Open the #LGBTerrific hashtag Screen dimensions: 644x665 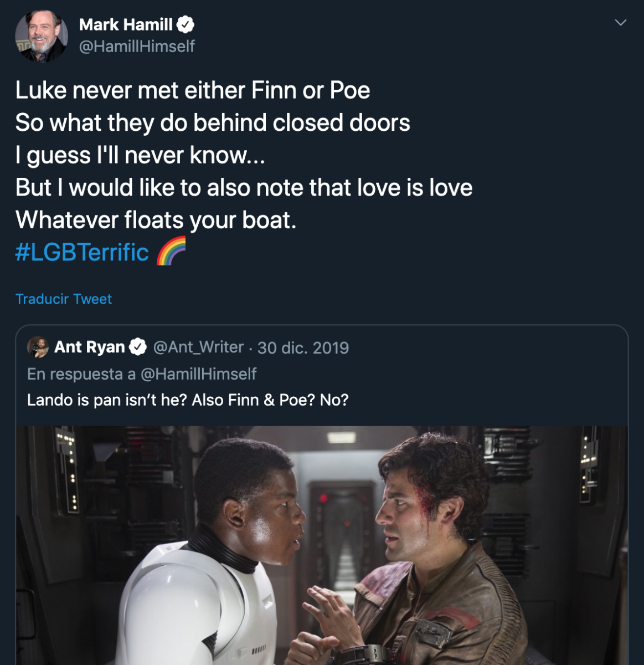click(82, 252)
